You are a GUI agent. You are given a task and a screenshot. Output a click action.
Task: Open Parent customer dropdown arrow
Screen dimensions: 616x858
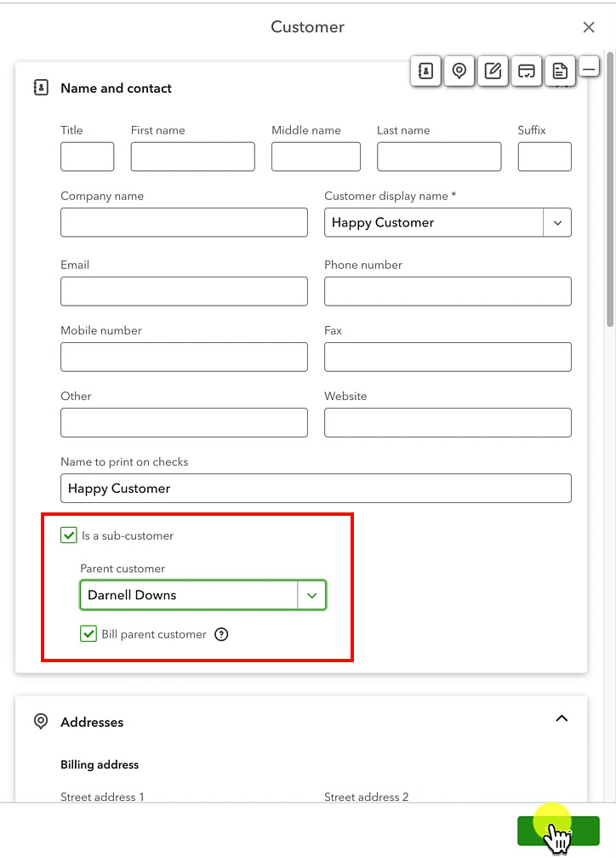(x=312, y=595)
